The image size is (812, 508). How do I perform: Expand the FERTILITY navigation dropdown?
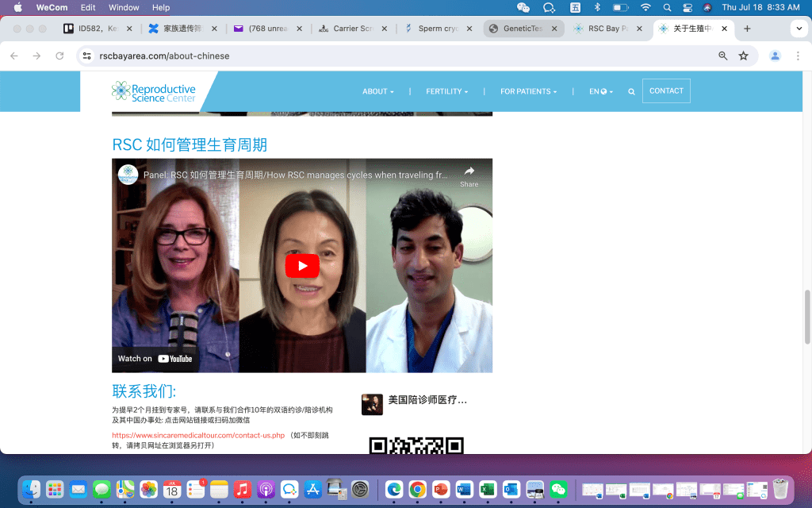(446, 91)
